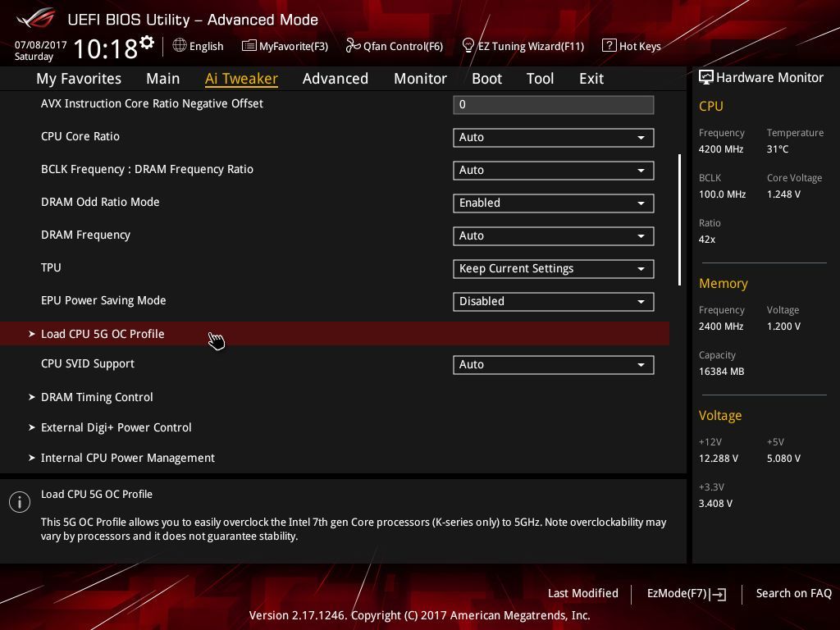840x630 pixels.
Task: Click the MyFavorite list icon
Action: click(x=249, y=46)
